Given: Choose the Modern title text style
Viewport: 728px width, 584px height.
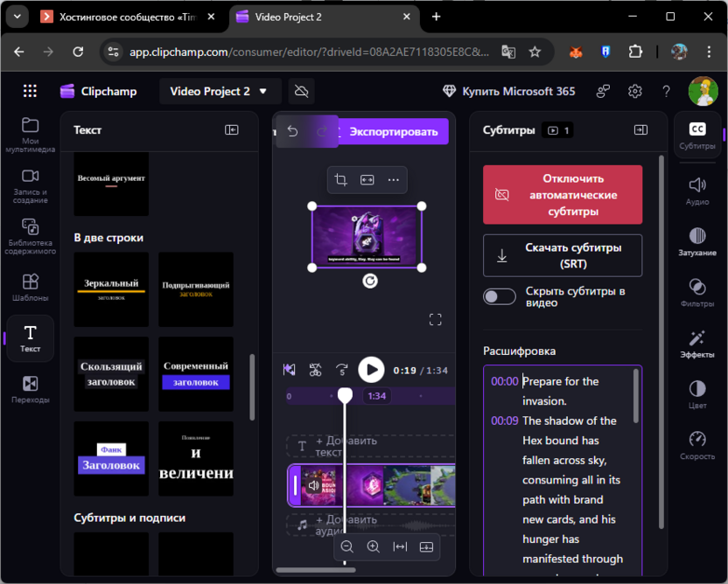Looking at the screenshot, I should click(x=196, y=374).
